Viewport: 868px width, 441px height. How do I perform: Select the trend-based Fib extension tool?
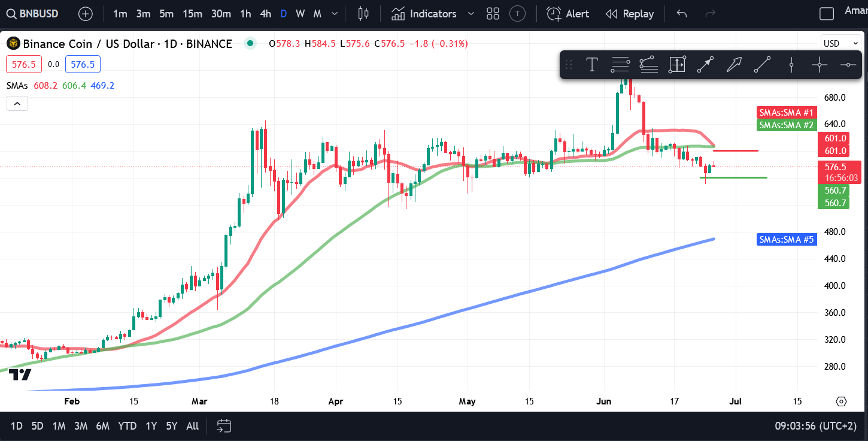click(648, 64)
